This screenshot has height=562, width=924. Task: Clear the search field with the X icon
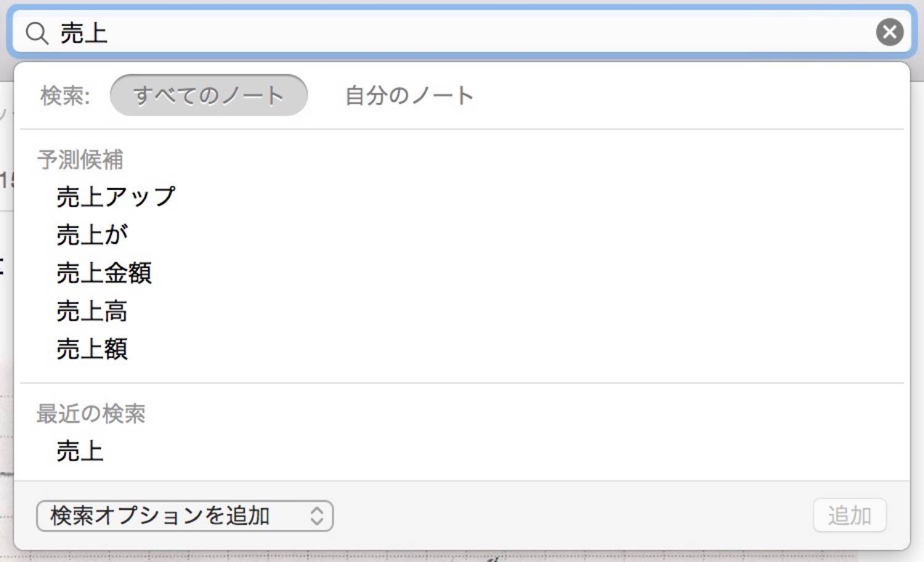tap(890, 32)
